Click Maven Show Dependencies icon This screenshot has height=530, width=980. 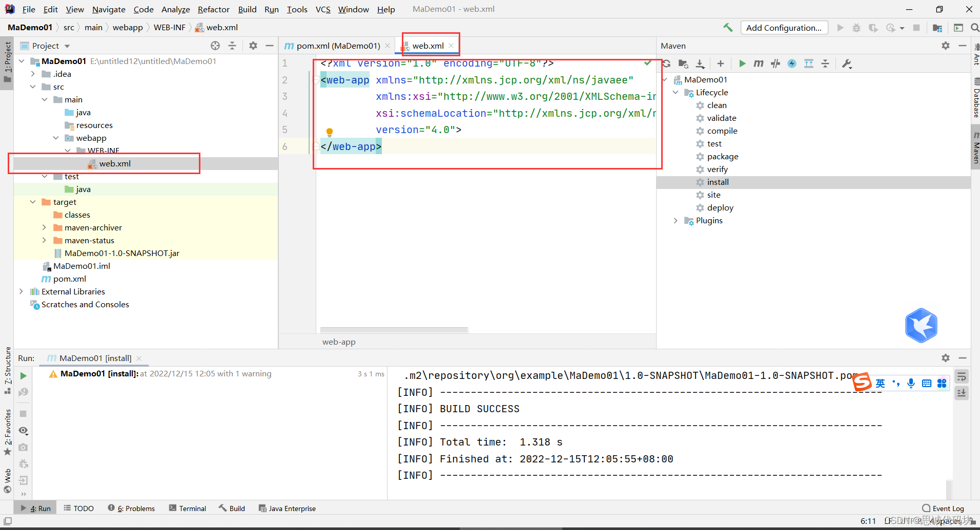click(x=809, y=63)
